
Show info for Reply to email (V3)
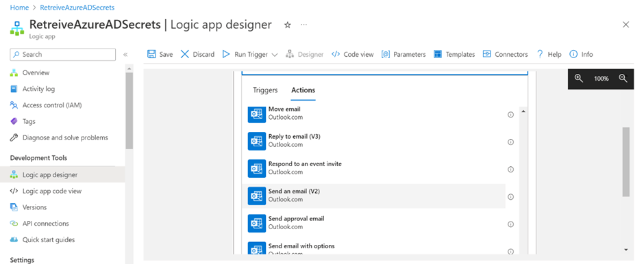tap(511, 142)
